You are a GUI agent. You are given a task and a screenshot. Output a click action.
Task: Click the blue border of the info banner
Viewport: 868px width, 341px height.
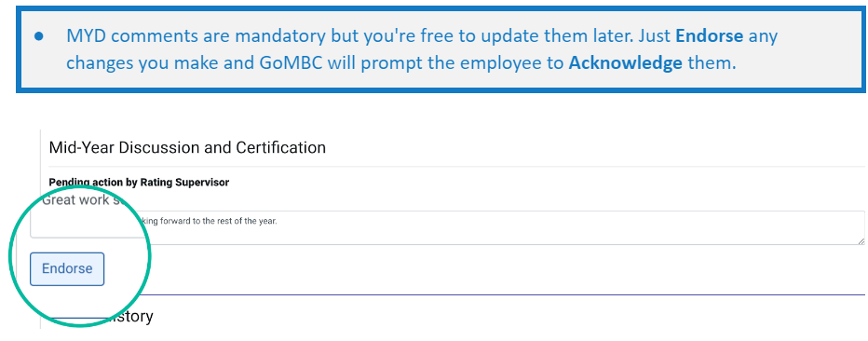[x=441, y=9]
